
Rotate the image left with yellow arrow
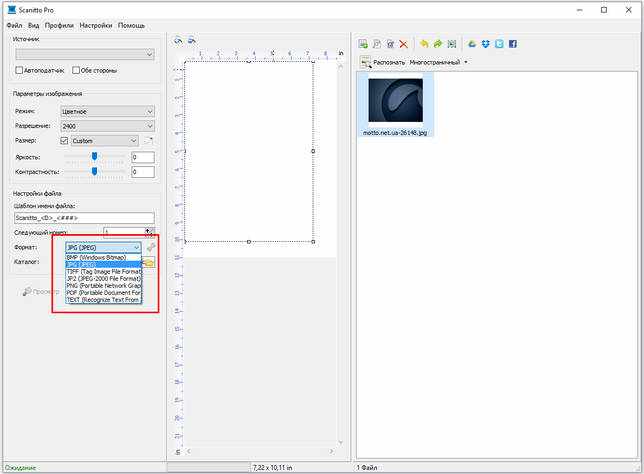[424, 44]
